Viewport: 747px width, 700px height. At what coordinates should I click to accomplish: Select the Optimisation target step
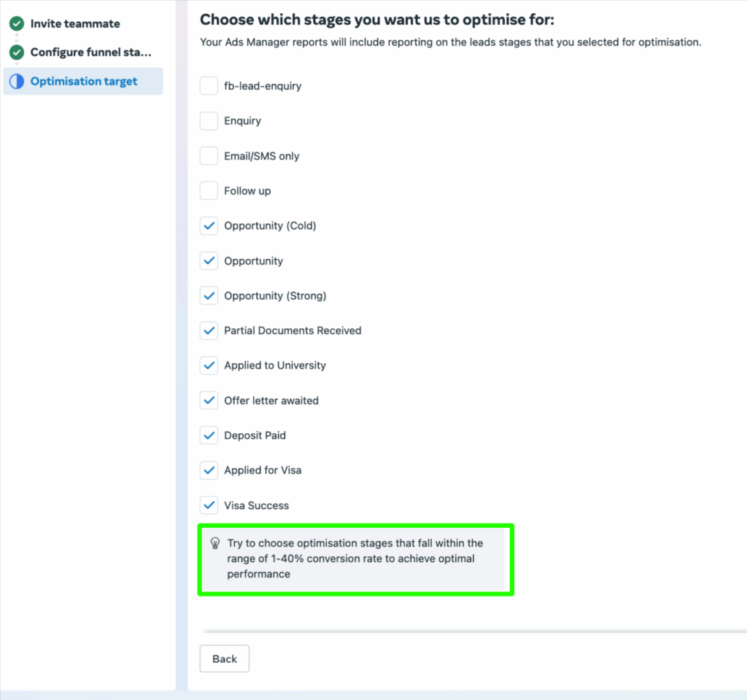[x=84, y=82]
